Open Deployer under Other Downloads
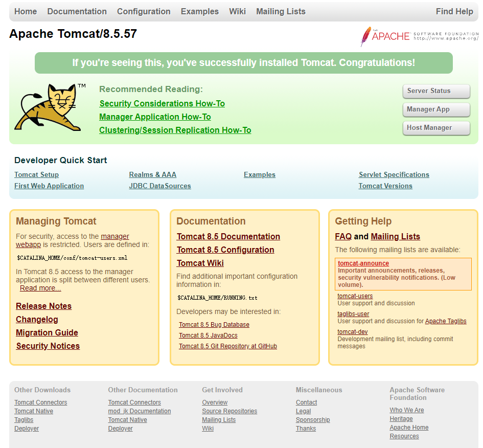 point(27,429)
